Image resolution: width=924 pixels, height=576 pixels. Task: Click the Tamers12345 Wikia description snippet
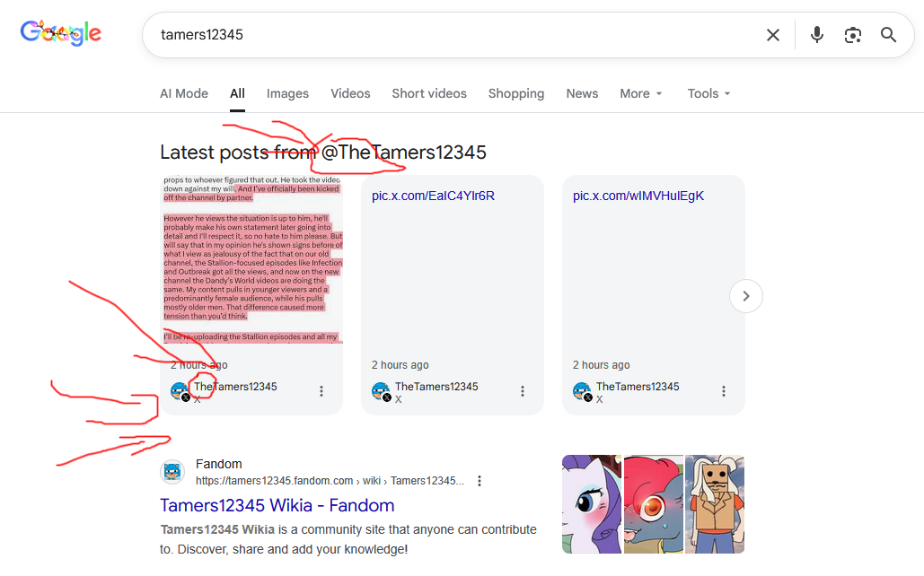point(348,539)
